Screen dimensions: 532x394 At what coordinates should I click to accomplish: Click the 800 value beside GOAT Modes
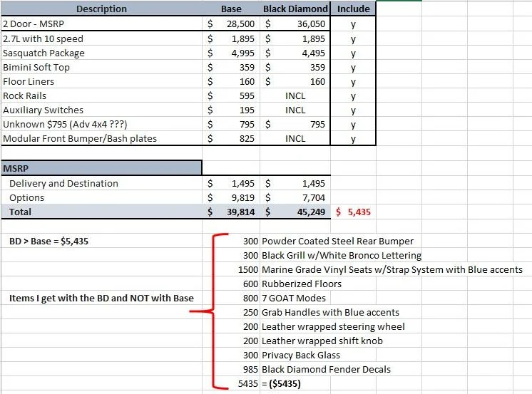click(250, 298)
